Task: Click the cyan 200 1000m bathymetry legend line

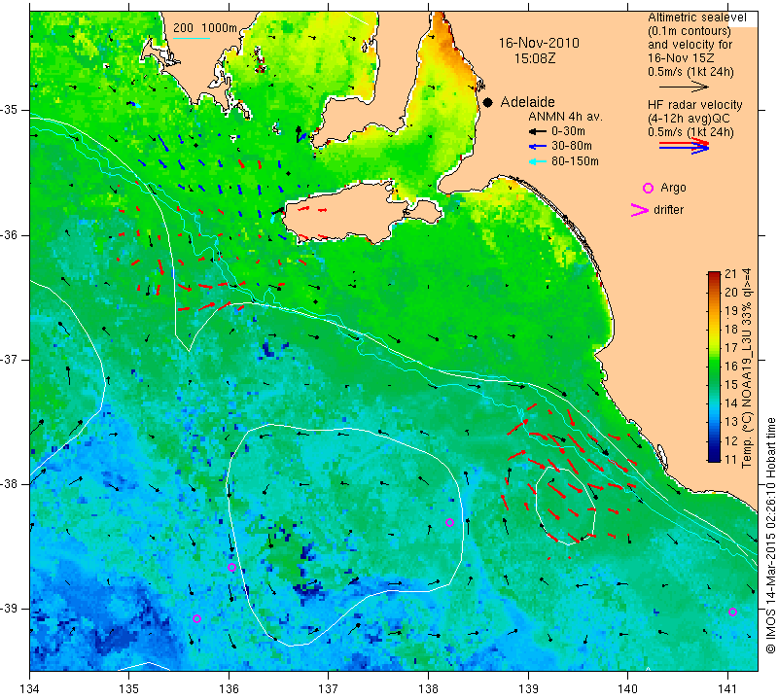Action: coord(192,38)
